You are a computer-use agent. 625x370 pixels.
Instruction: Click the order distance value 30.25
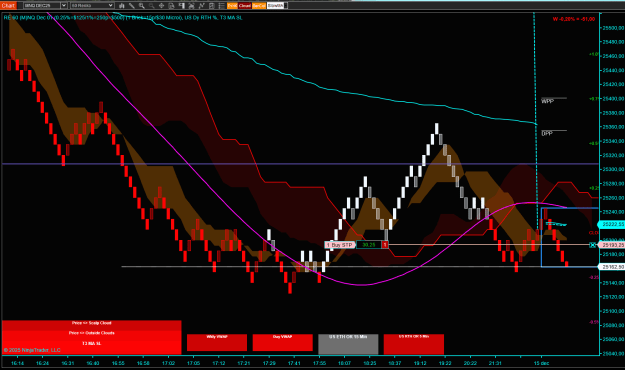369,245
